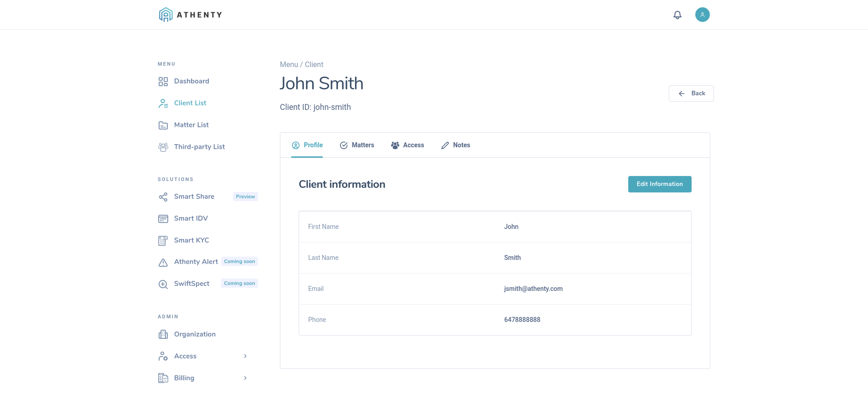Click the Notes tab pencil icon
This screenshot has height=399, width=868.
coord(445,145)
